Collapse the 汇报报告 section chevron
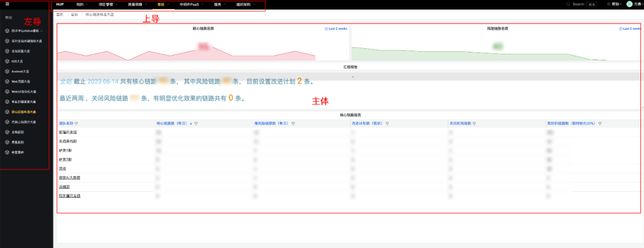 [x=352, y=77]
